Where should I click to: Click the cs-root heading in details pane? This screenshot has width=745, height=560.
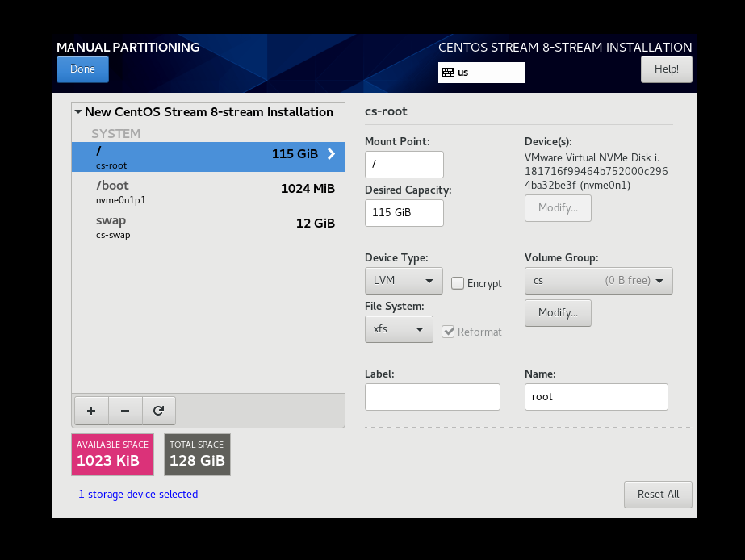click(x=386, y=111)
